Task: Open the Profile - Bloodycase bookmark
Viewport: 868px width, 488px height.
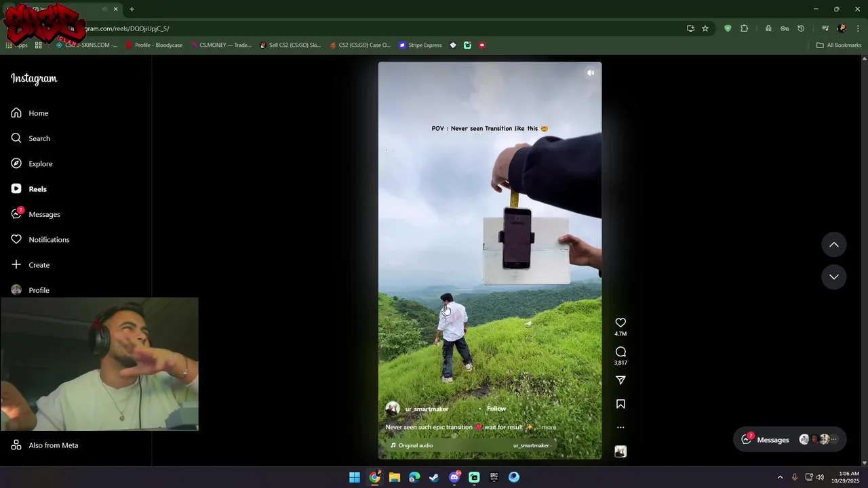Action: pos(154,45)
